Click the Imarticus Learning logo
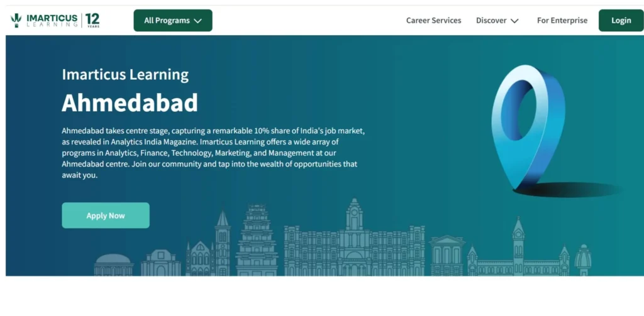 (44, 20)
